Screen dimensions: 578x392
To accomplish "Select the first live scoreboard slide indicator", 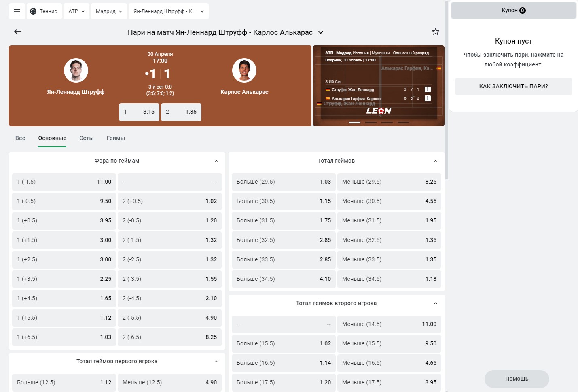I will 355,123.
